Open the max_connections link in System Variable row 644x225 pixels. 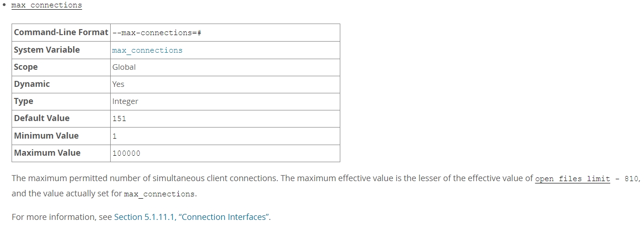[147, 50]
